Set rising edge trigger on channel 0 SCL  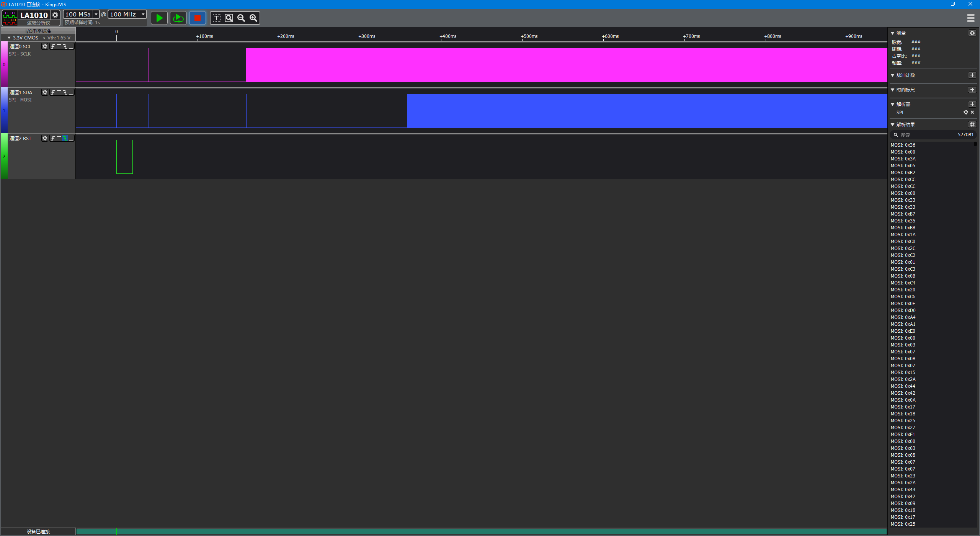pos(53,46)
